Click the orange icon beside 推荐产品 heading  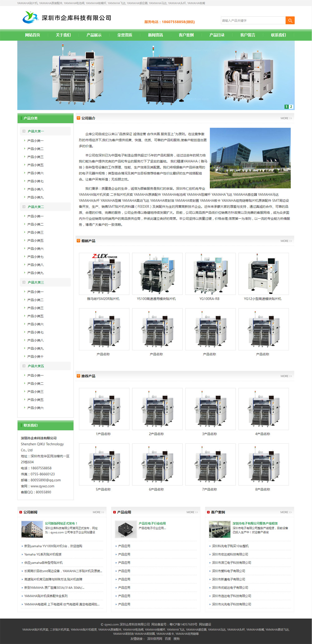(78, 376)
